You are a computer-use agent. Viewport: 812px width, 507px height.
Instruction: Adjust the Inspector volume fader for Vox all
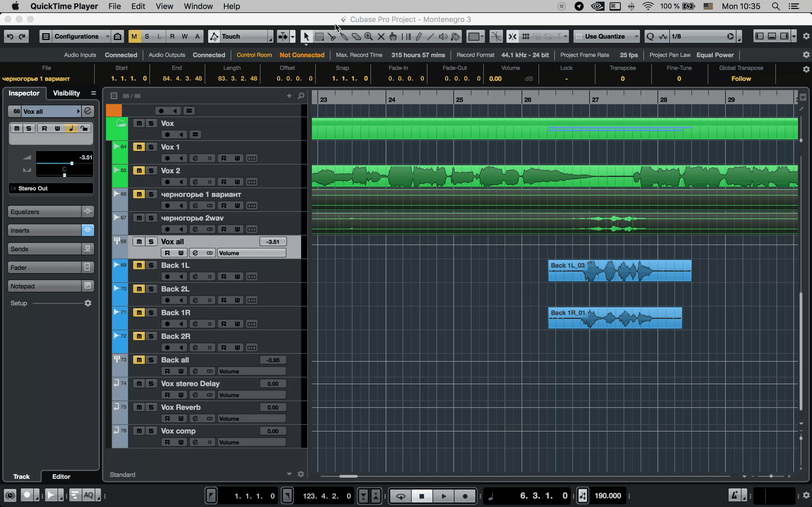(72, 163)
